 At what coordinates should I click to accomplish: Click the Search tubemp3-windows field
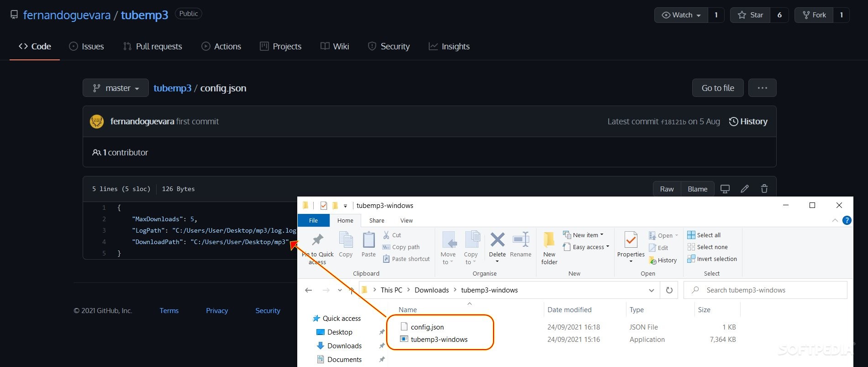(765, 290)
